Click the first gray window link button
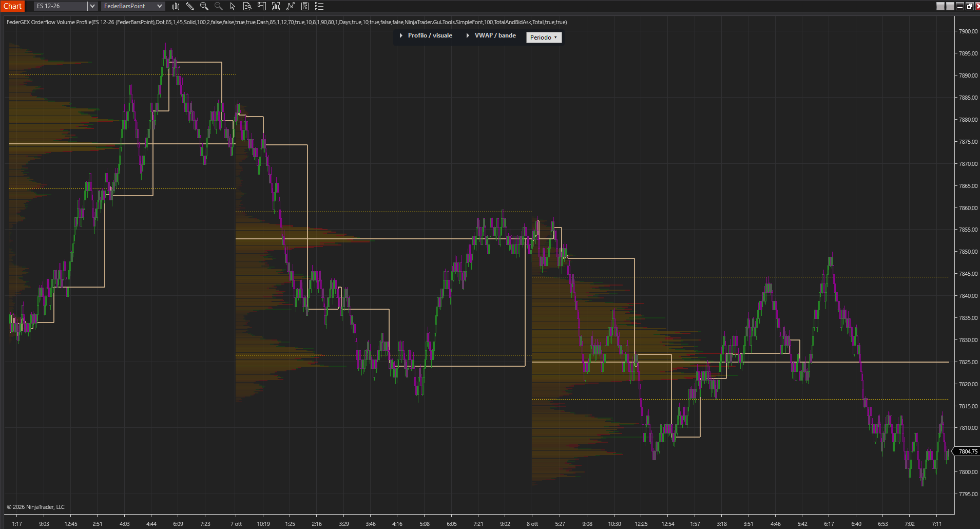Viewport: 980px width, 529px height. click(940, 6)
